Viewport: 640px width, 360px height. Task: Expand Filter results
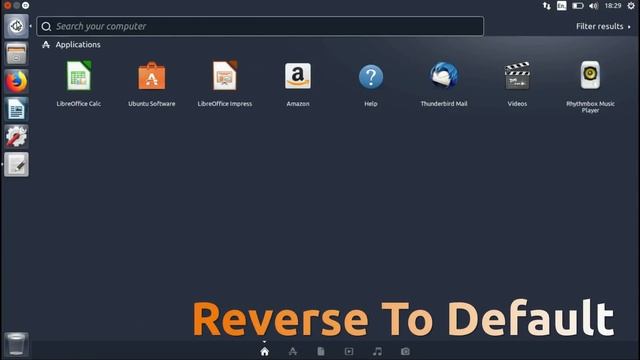(x=603, y=27)
